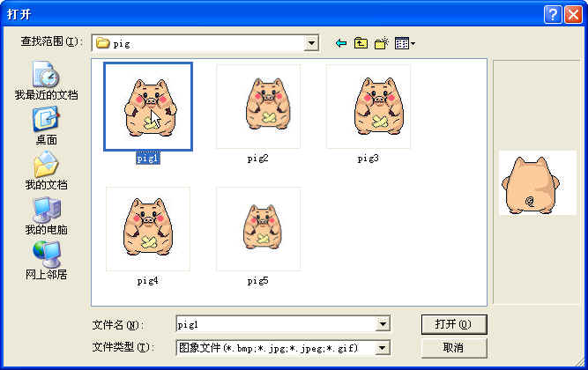Click the pig5 file name label

point(258,281)
